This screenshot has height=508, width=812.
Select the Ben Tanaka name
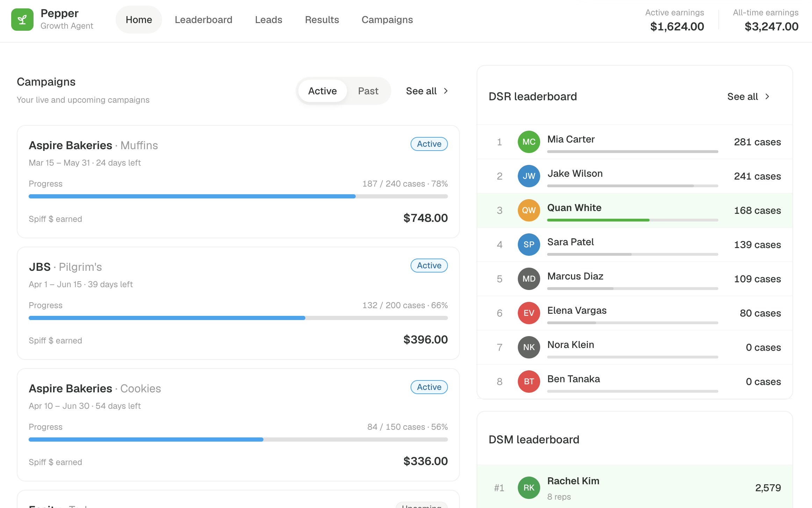[573, 379]
